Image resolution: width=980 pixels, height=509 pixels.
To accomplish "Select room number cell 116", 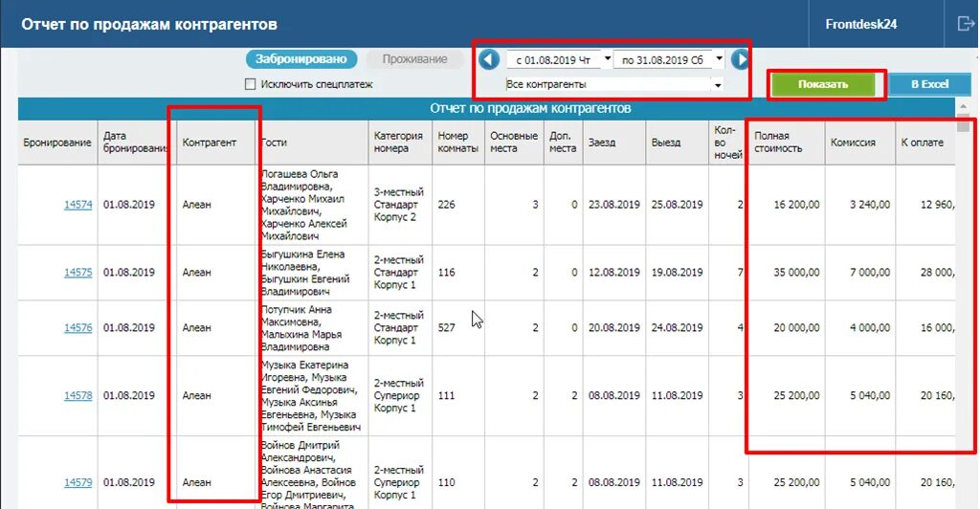I will click(x=458, y=273).
